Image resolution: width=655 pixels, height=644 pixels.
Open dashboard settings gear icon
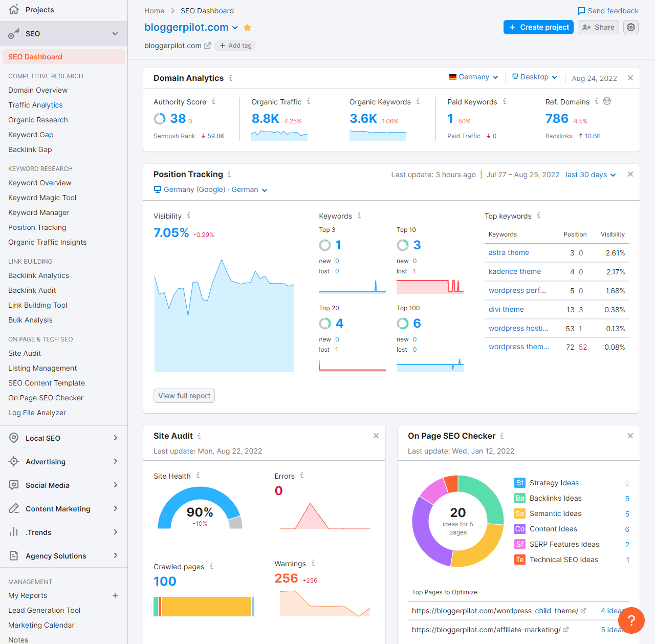tap(631, 27)
